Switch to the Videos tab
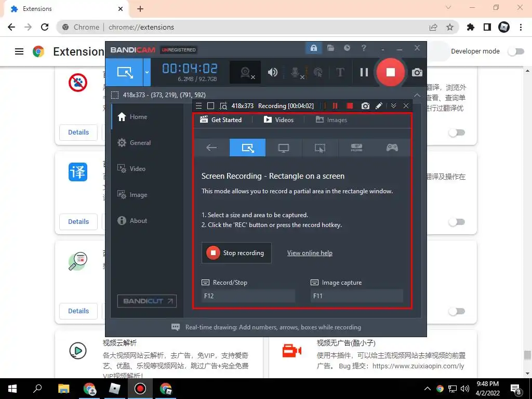The height and width of the screenshot is (399, 532). [x=278, y=120]
